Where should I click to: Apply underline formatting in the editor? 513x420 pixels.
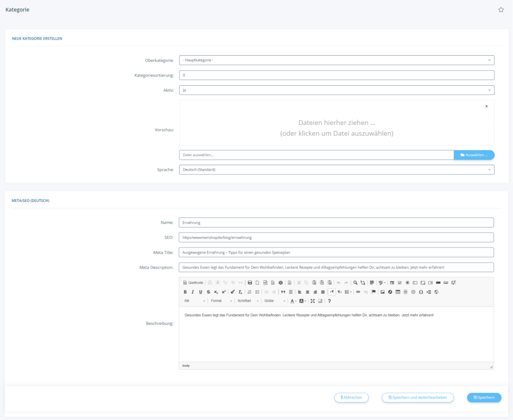coord(201,292)
